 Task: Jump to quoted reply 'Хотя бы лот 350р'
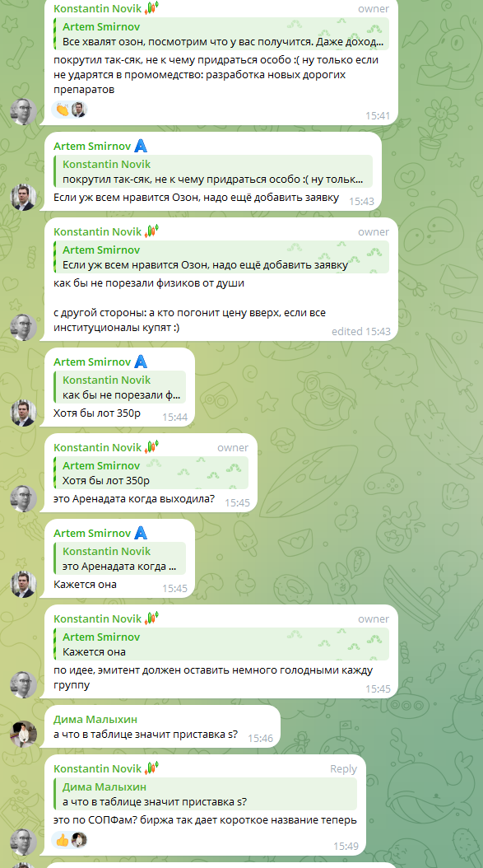tap(151, 474)
